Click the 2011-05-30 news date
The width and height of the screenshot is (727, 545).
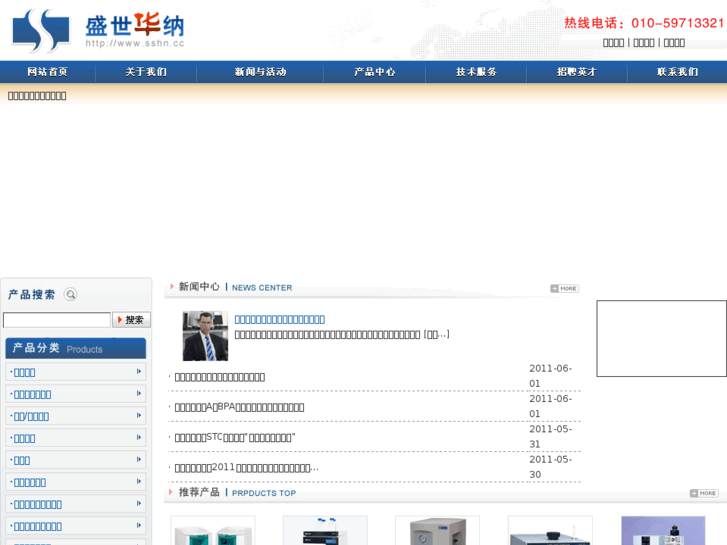551,467
